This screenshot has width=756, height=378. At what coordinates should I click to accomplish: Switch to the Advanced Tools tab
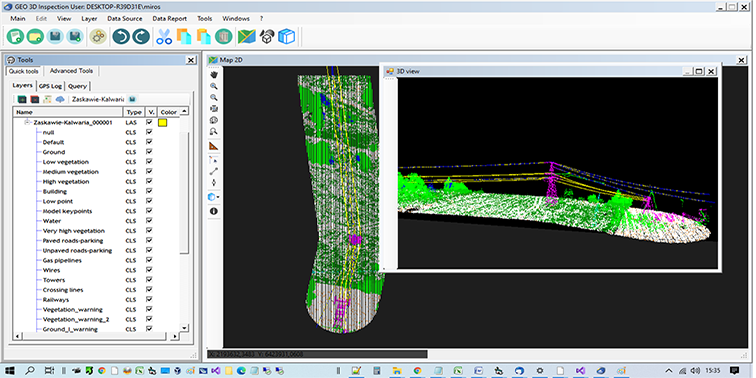pyautogui.click(x=71, y=71)
